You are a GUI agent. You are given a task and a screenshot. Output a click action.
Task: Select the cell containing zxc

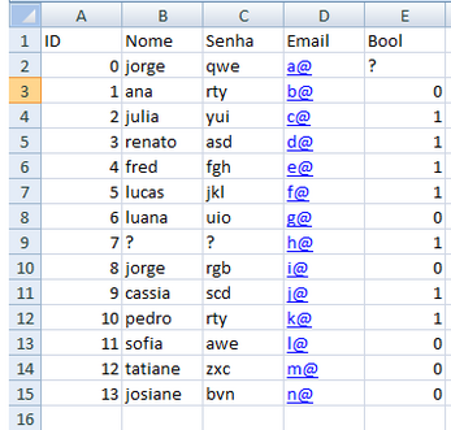pyautogui.click(x=243, y=368)
